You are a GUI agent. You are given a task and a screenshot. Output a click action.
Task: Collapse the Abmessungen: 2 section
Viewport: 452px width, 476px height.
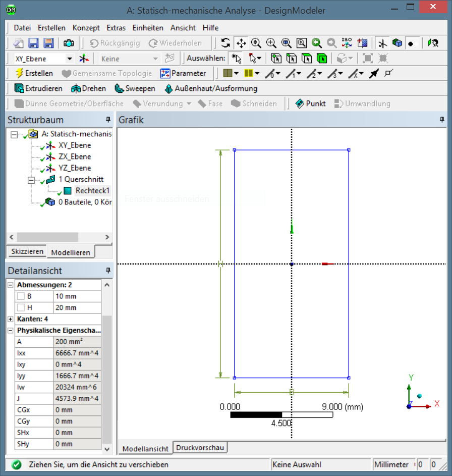pyautogui.click(x=11, y=285)
